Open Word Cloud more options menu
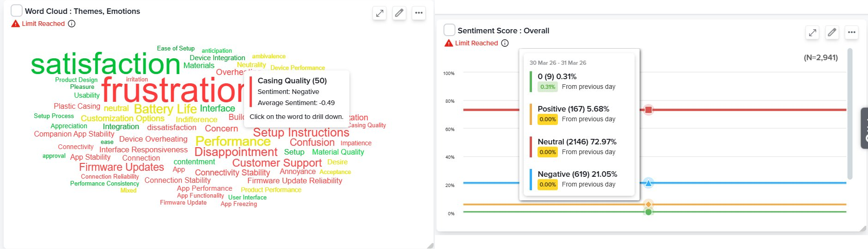This screenshot has width=868, height=249. pos(419,13)
